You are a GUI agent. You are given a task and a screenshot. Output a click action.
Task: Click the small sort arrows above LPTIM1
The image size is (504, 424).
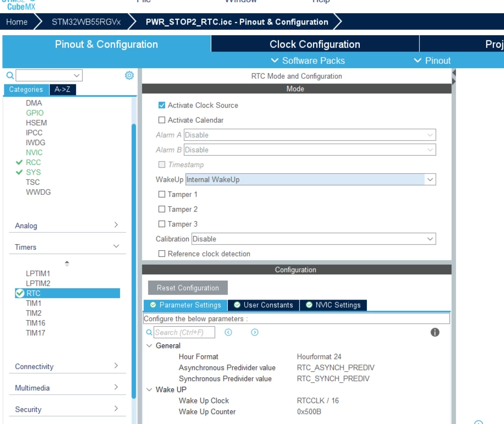coord(67,263)
